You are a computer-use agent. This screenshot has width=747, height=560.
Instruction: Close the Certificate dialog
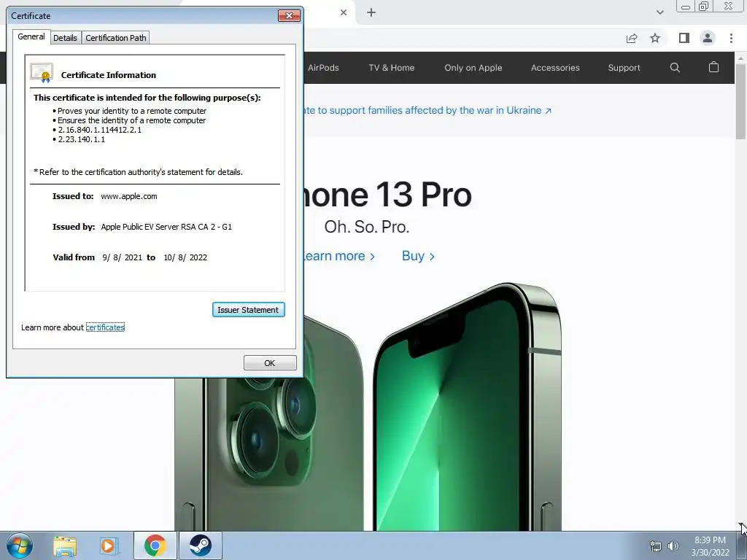pyautogui.click(x=289, y=16)
